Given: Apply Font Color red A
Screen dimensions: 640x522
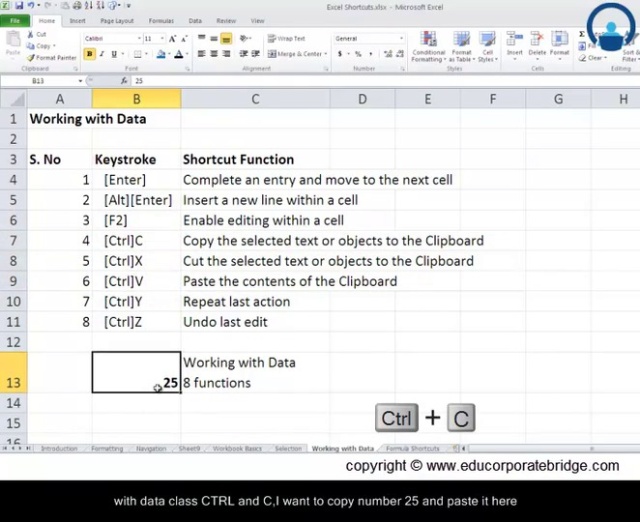Looking at the screenshot, I should click(x=178, y=54).
